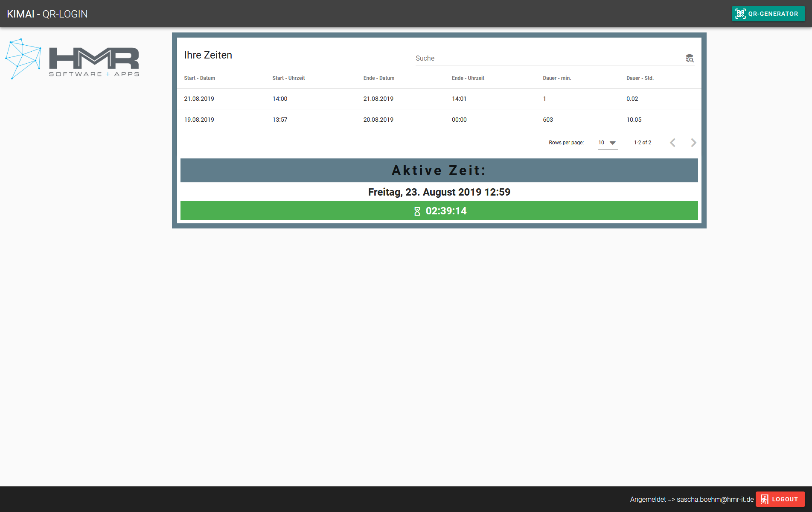Screen dimensions: 812x512
Task: Click the hourglass icon in the green timer bar
Action: (x=417, y=211)
